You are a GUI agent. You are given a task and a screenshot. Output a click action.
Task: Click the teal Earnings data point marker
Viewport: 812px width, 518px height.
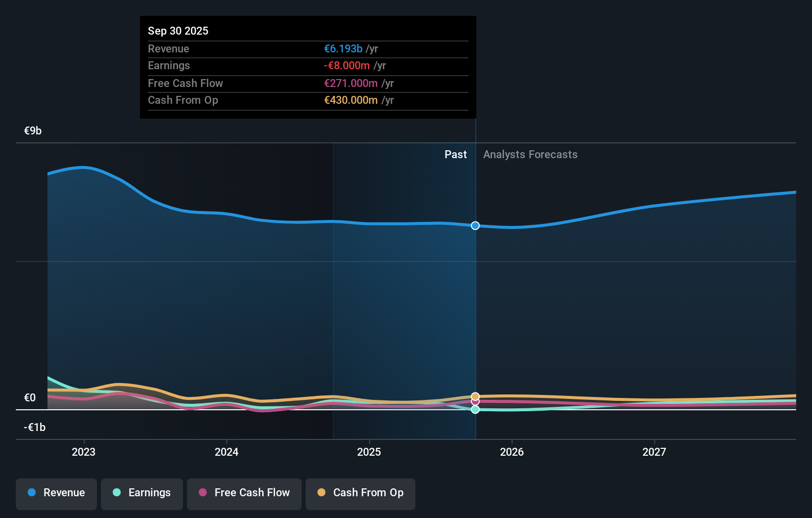coord(475,409)
